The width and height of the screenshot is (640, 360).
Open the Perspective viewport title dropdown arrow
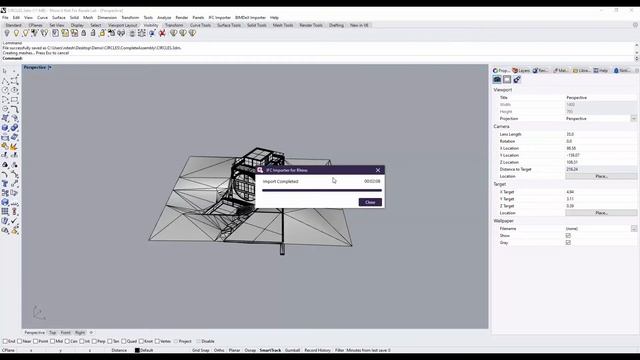point(50,67)
